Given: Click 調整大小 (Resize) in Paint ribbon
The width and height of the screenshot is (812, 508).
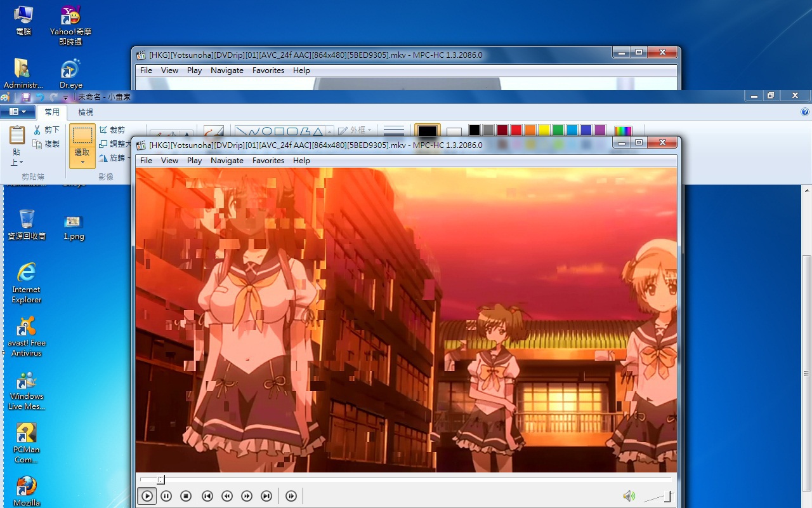Looking at the screenshot, I should 115,144.
